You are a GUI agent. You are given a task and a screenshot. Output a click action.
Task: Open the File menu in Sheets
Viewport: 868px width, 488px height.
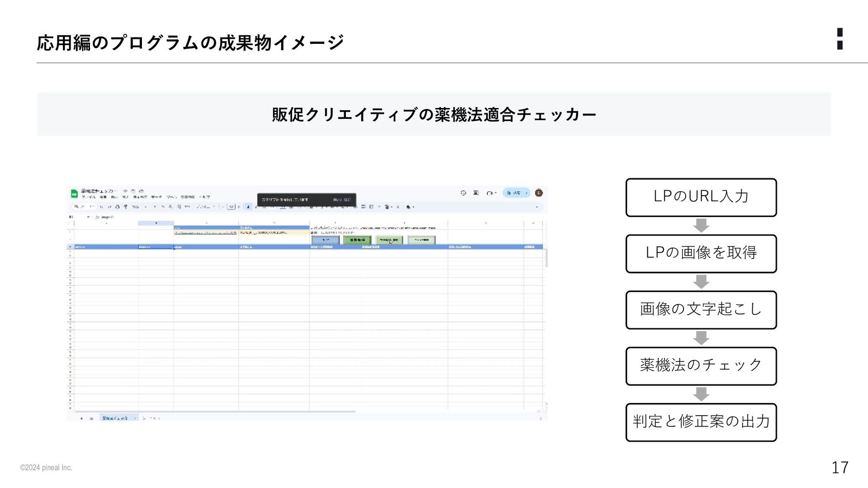tap(88, 197)
